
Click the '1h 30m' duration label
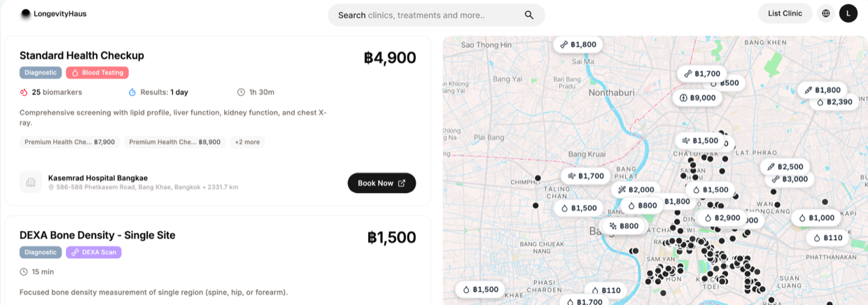point(255,92)
